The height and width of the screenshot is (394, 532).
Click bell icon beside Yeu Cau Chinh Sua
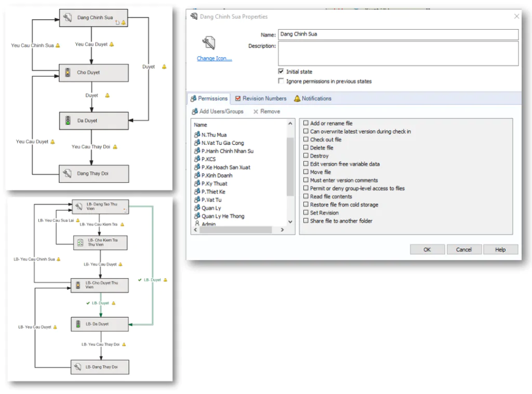[x=58, y=46]
